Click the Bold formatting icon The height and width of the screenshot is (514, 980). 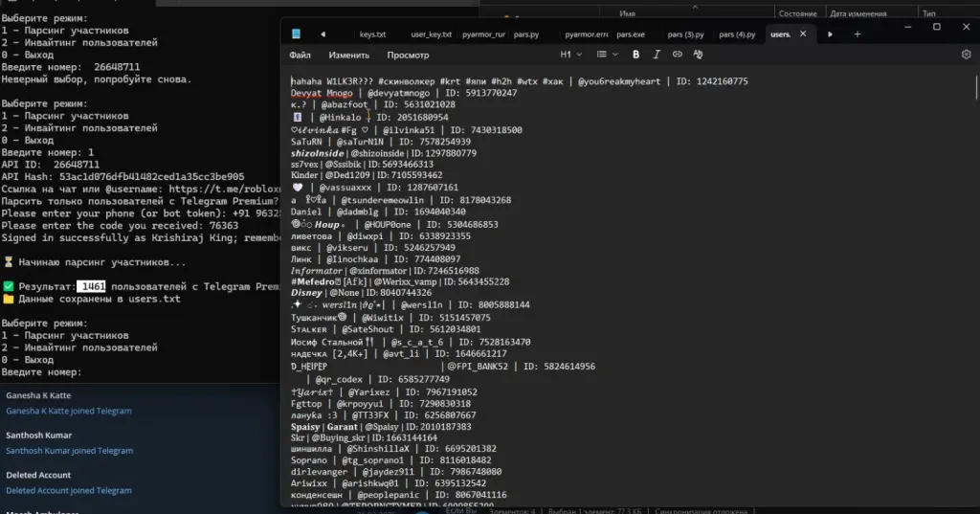[636, 56]
